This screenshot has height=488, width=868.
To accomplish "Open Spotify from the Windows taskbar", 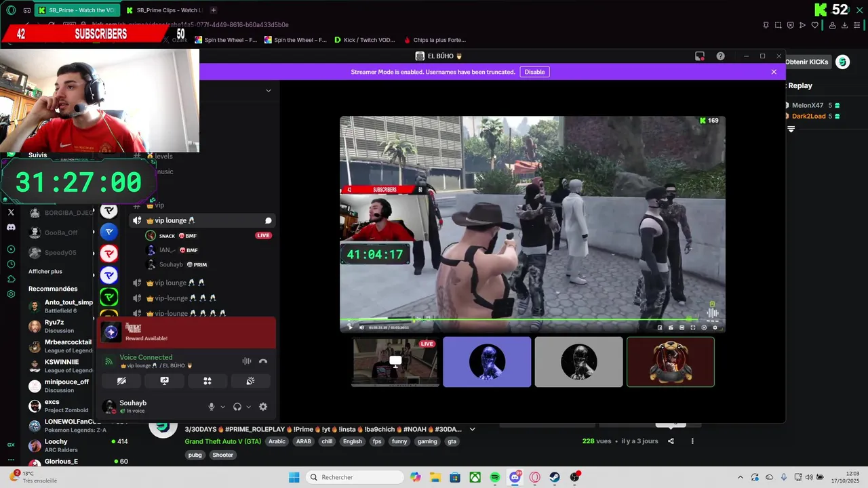I will (x=495, y=477).
